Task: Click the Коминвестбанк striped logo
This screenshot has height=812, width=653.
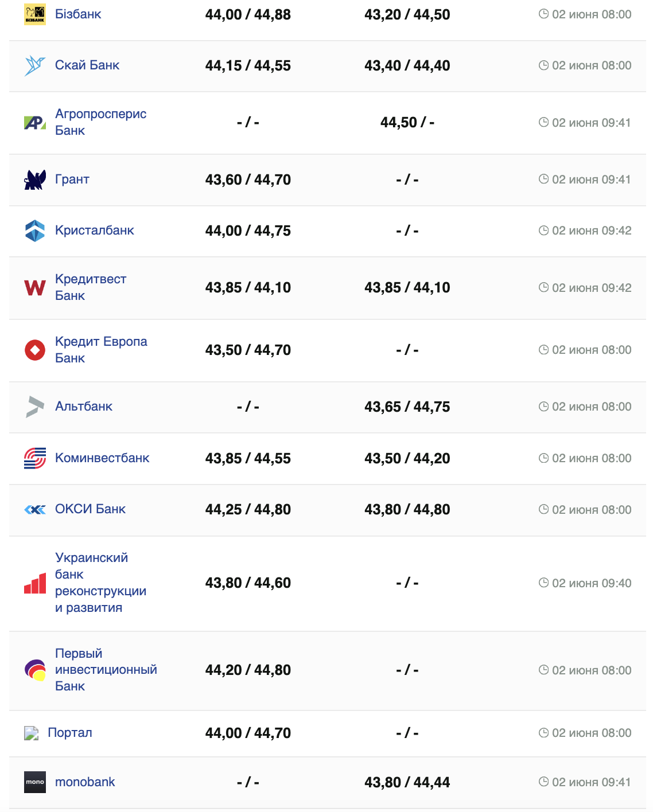Action: coord(35,458)
